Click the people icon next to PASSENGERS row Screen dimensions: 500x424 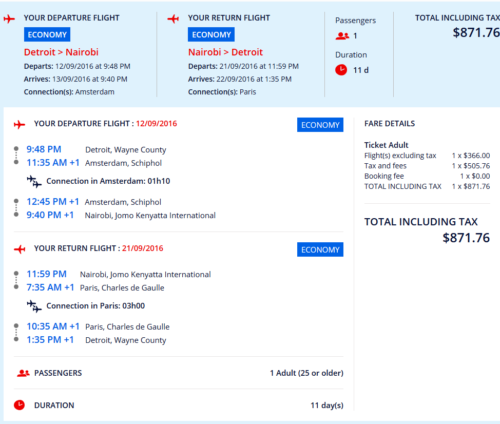point(23,373)
